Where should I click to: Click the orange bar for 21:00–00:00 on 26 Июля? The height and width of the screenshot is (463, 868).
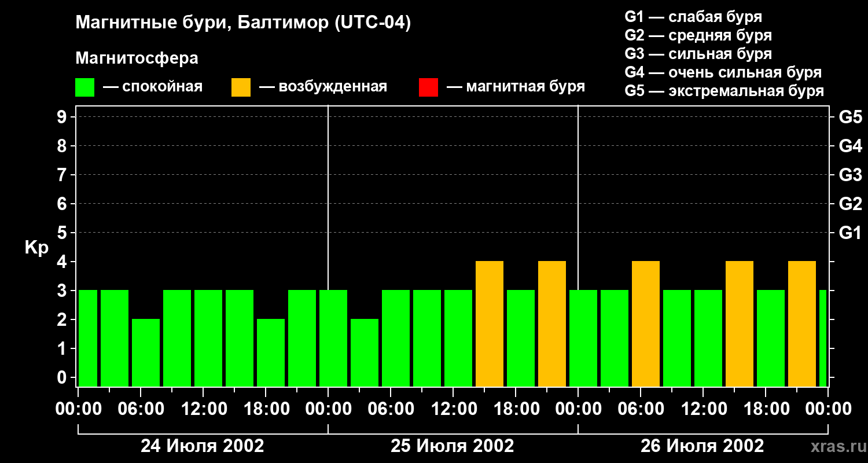click(802, 324)
